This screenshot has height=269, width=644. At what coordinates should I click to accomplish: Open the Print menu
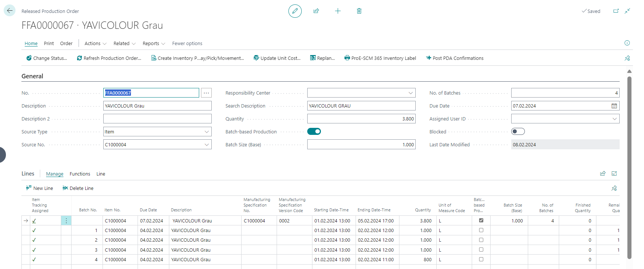(x=49, y=43)
